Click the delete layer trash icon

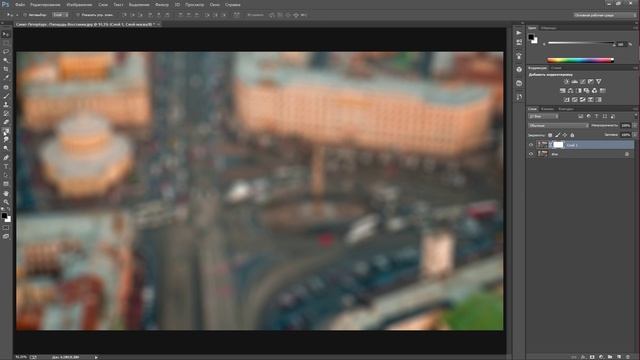point(628,357)
